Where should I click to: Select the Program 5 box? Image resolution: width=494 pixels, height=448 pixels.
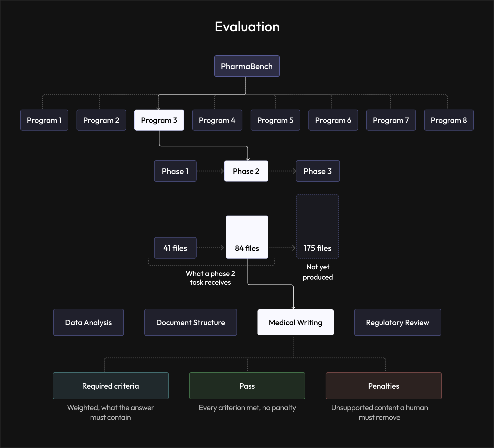[x=275, y=120]
